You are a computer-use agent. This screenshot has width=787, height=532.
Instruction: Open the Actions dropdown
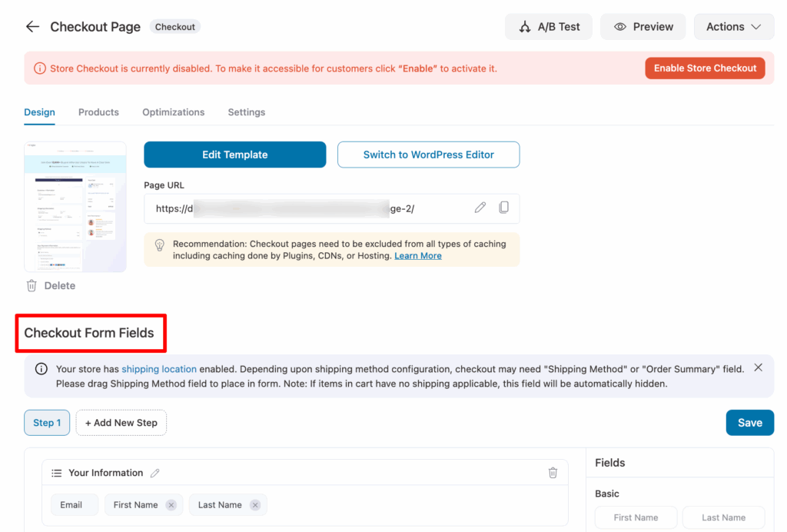(x=733, y=26)
